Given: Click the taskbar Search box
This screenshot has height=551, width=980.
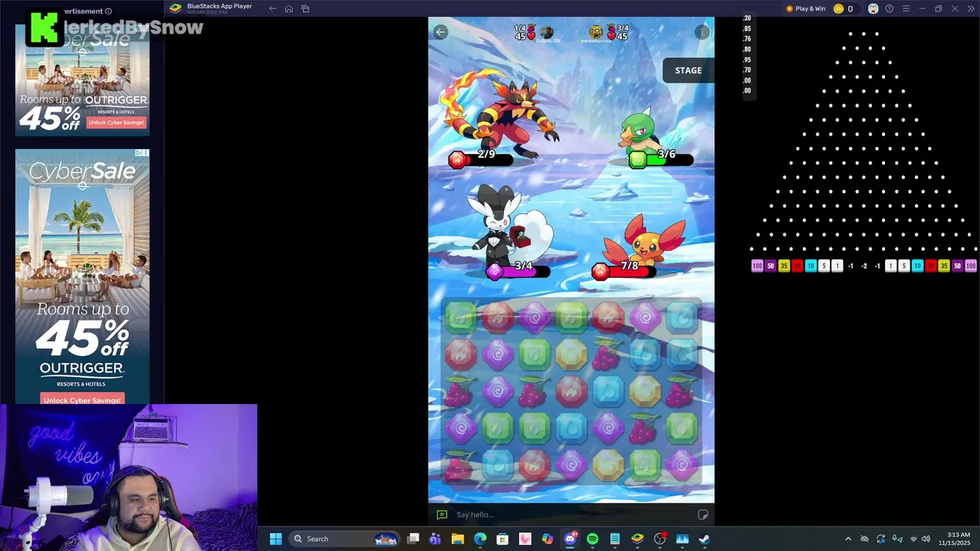Looking at the screenshot, I should [345, 539].
